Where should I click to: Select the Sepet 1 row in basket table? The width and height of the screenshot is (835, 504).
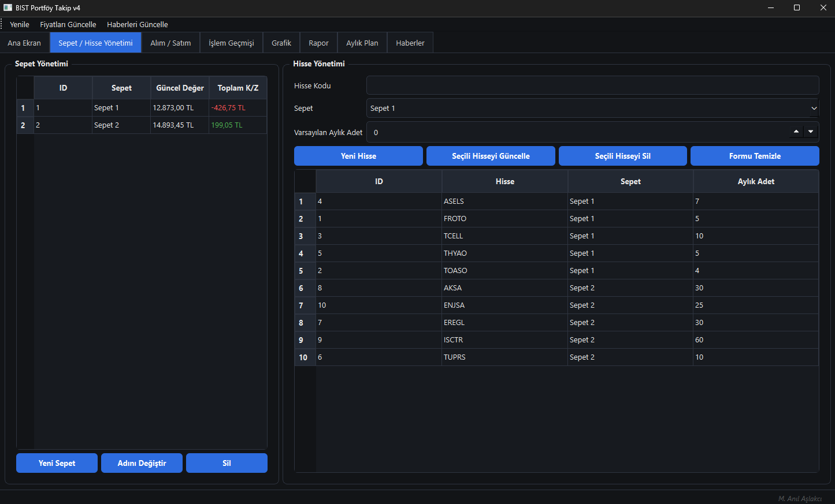pos(142,108)
